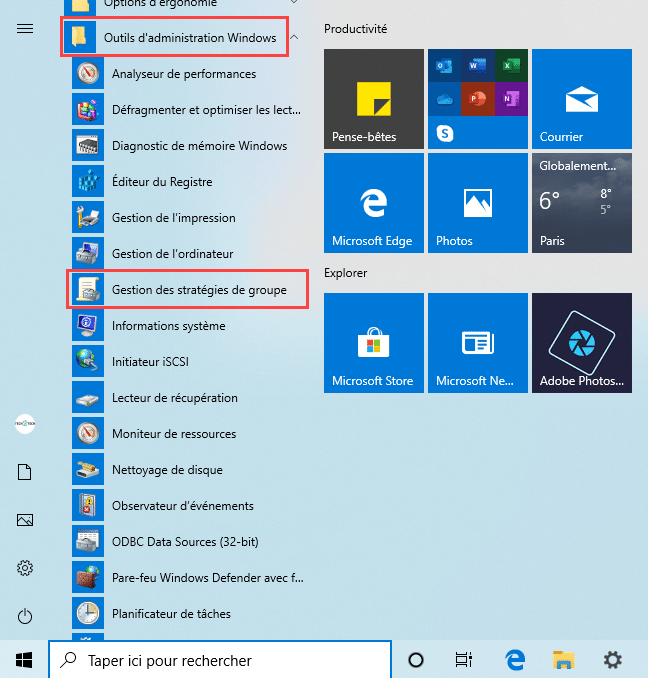Image resolution: width=648 pixels, height=678 pixels.
Task: Open Word icon in Office tile
Action: pos(478,66)
